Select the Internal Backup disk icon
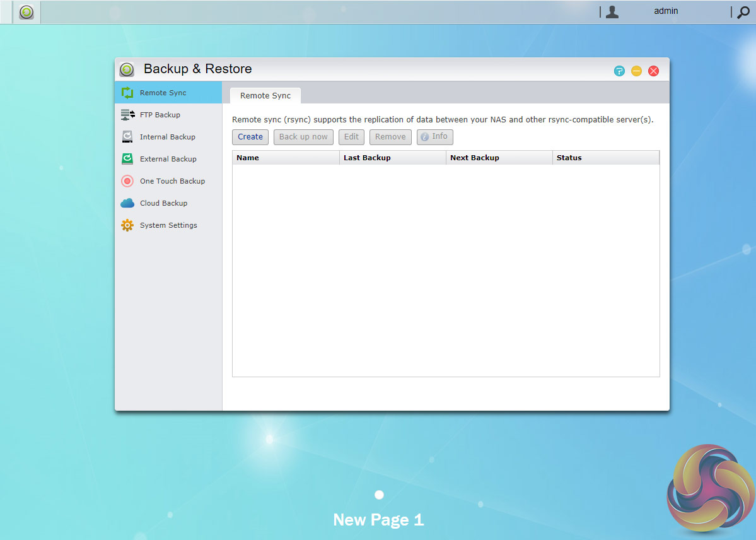This screenshot has width=756, height=540. click(x=127, y=137)
